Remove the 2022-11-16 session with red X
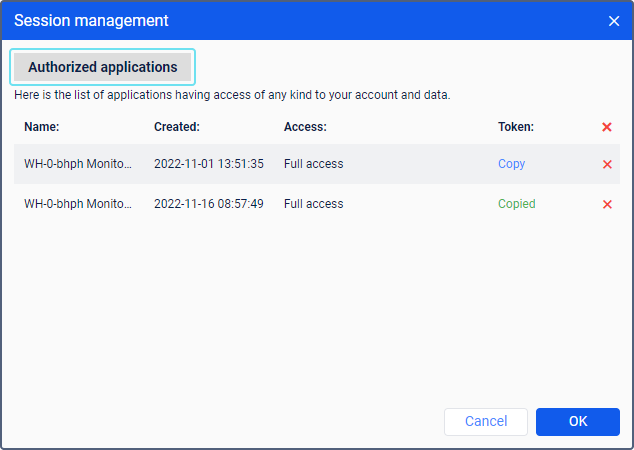 (607, 204)
